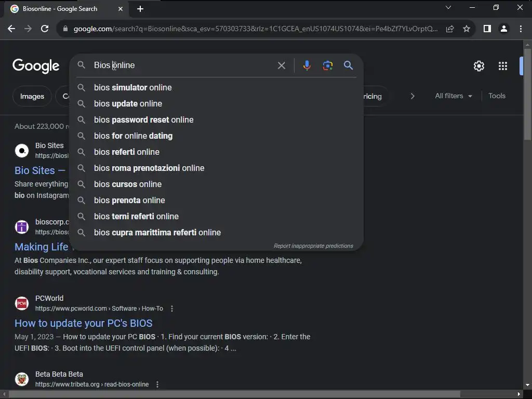Select suggestion bios roma prenotazioni online
The width and height of the screenshot is (532, 399).
[x=217, y=168]
